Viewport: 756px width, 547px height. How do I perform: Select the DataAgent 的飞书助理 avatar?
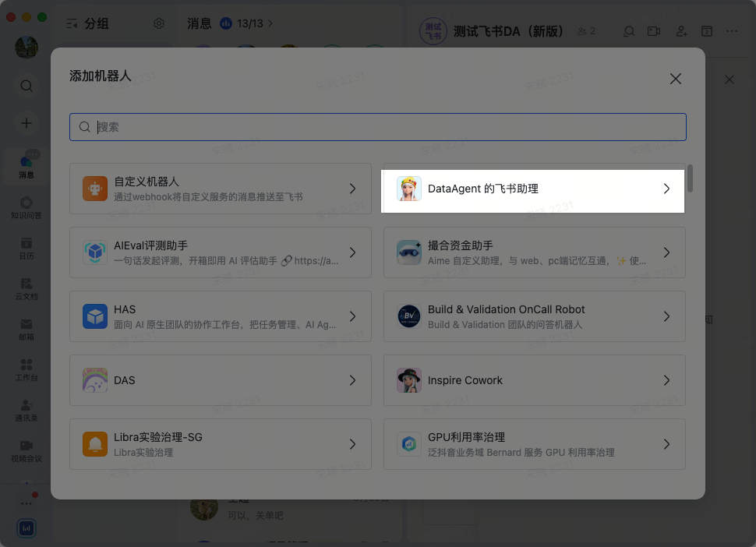(x=409, y=189)
